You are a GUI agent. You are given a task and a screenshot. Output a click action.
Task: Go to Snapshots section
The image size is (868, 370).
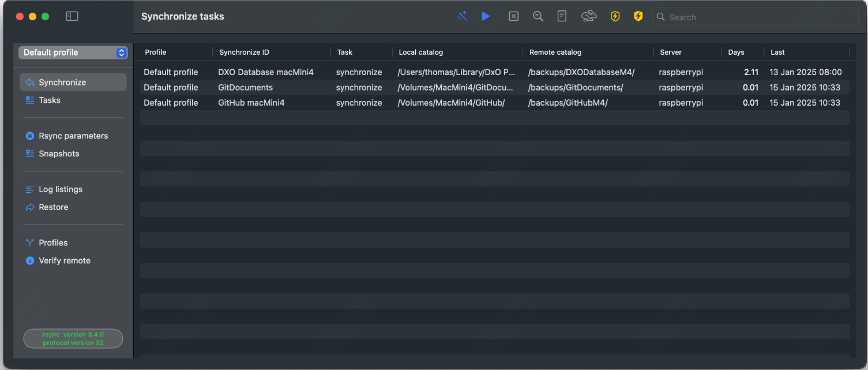coord(59,154)
